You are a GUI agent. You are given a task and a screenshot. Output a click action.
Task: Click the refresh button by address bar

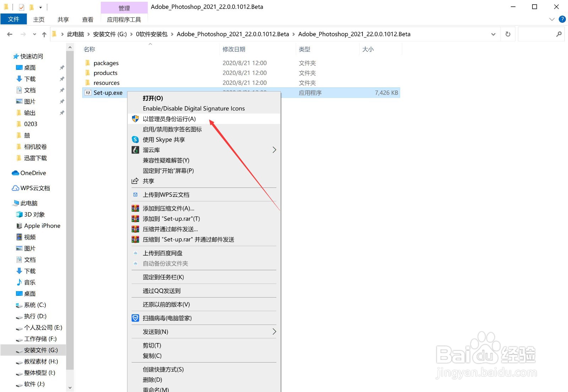click(x=508, y=34)
